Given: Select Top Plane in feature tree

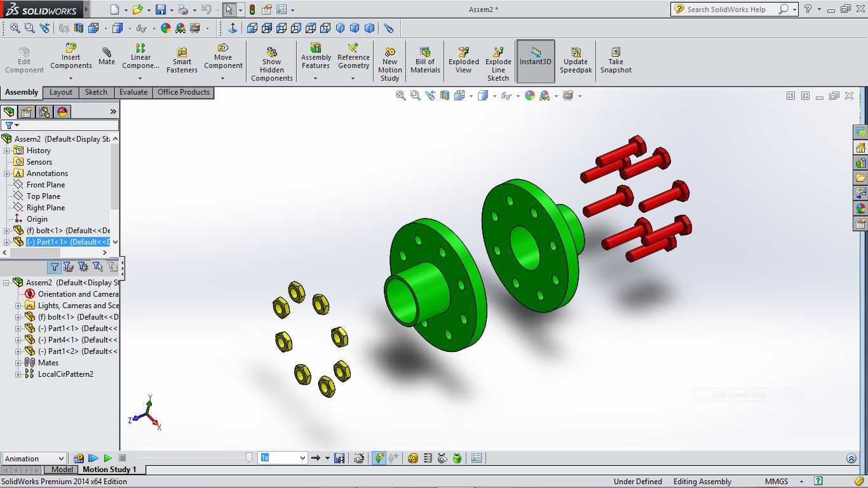Looking at the screenshot, I should pos(43,196).
